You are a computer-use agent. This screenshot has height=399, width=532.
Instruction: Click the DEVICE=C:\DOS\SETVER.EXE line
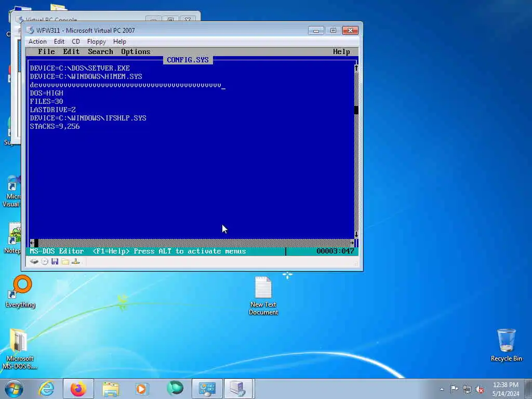pyautogui.click(x=79, y=68)
